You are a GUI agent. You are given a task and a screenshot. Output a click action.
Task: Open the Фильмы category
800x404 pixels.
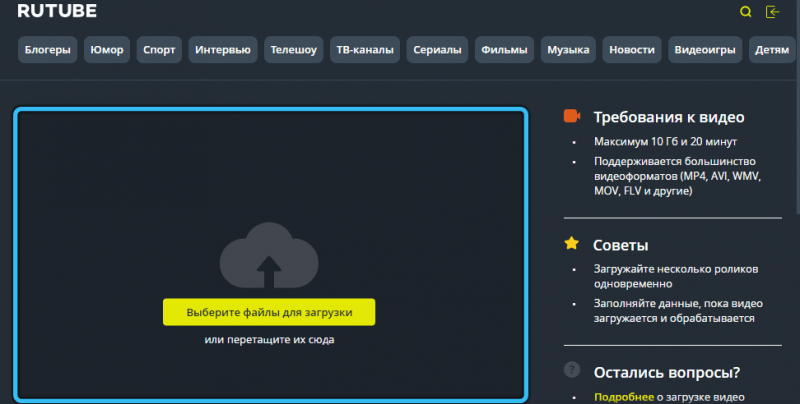point(504,49)
